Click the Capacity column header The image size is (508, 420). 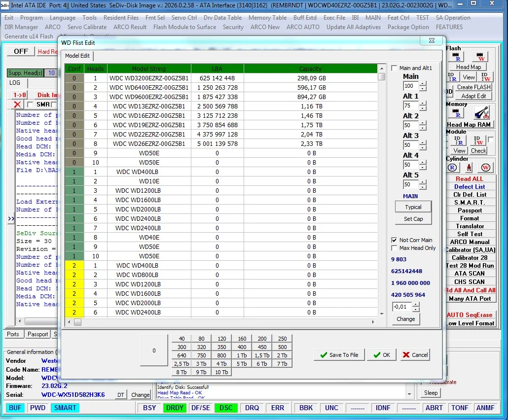pyautogui.click(x=310, y=69)
